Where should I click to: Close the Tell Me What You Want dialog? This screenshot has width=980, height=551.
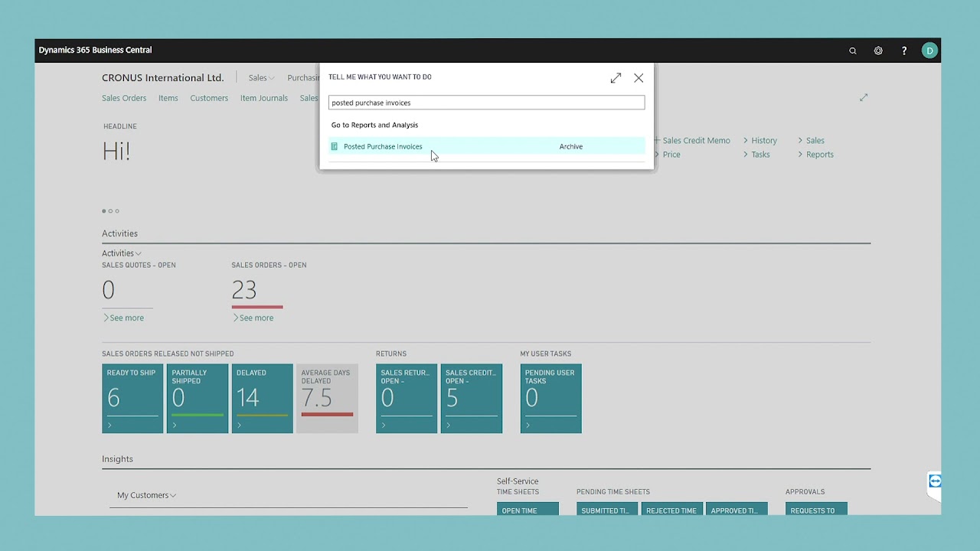pos(639,78)
